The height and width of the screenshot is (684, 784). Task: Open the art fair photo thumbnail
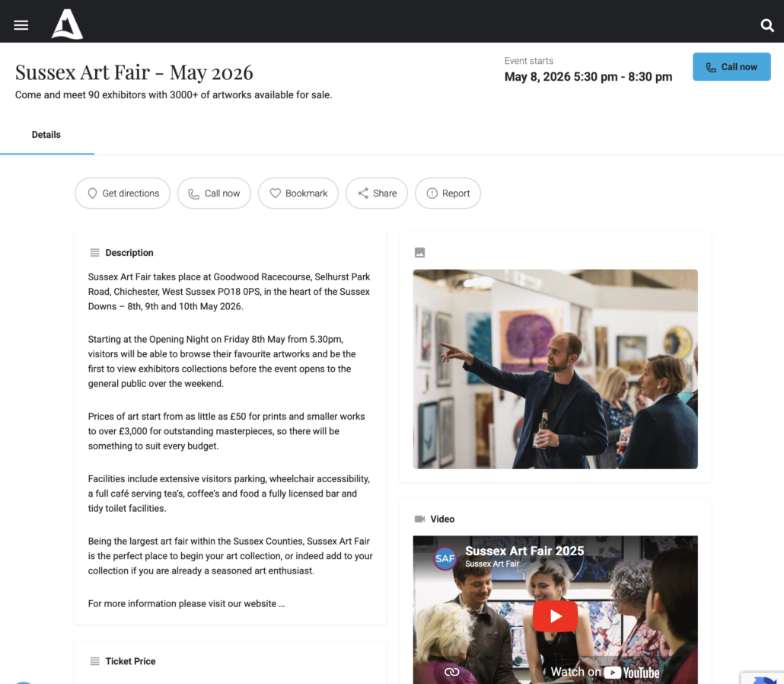pos(555,369)
